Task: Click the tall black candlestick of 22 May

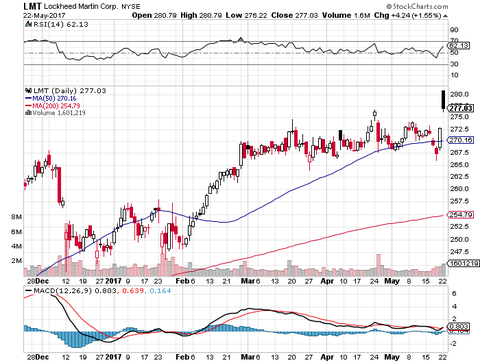Action: click(x=443, y=100)
